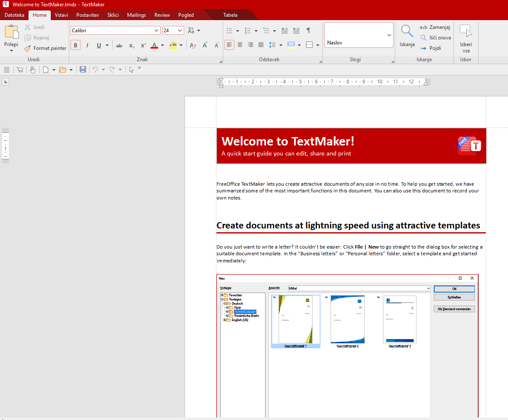Screen dimensions: 508x420
Task: Align paragraph right
Action: (x=250, y=45)
